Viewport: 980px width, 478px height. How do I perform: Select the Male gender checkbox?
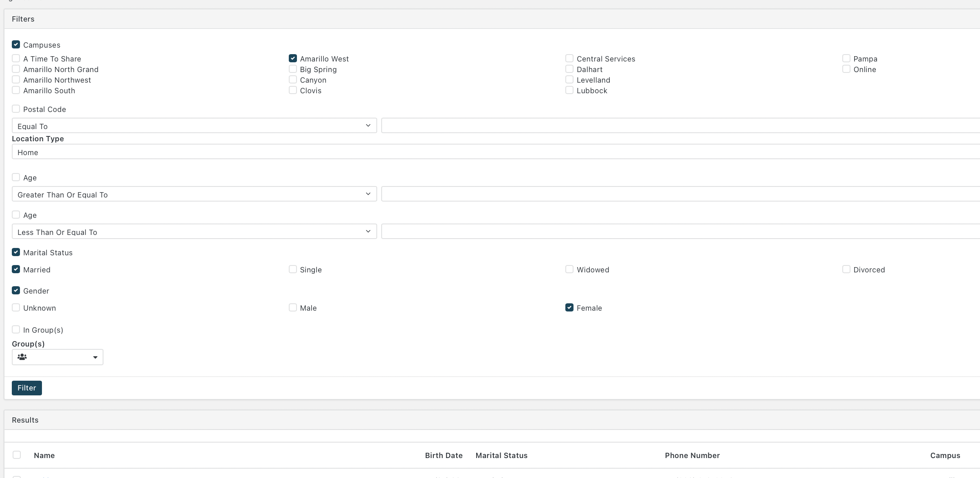click(293, 307)
